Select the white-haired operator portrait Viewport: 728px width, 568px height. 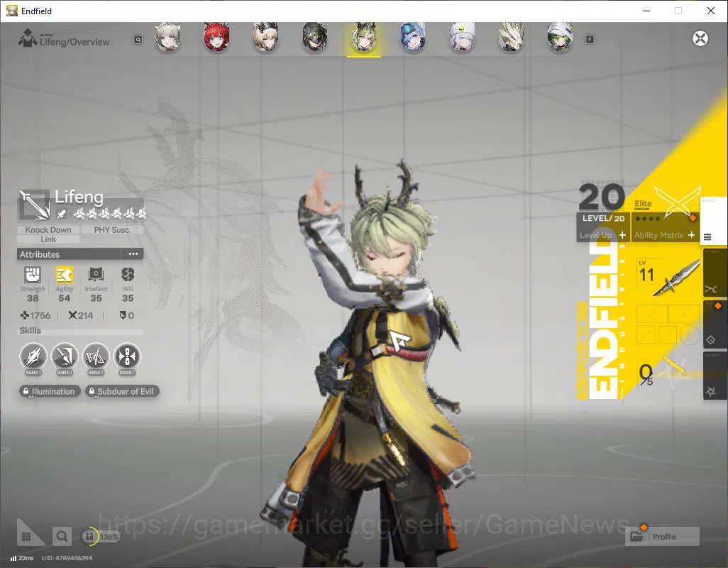(x=167, y=38)
